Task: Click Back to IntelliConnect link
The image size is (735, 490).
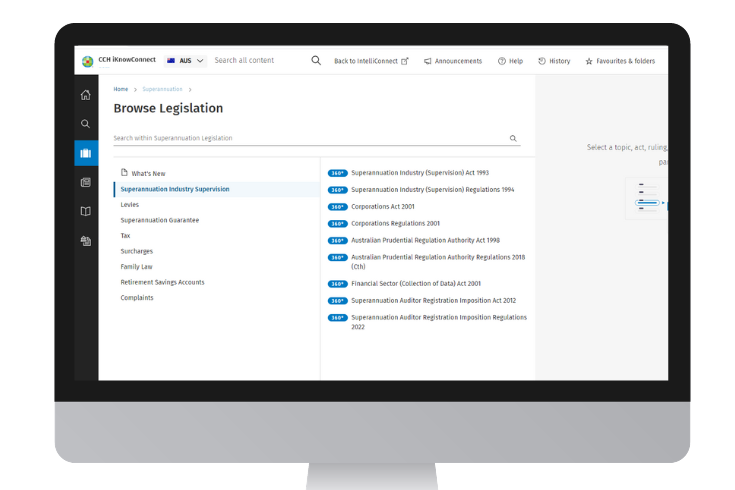Action: point(371,61)
